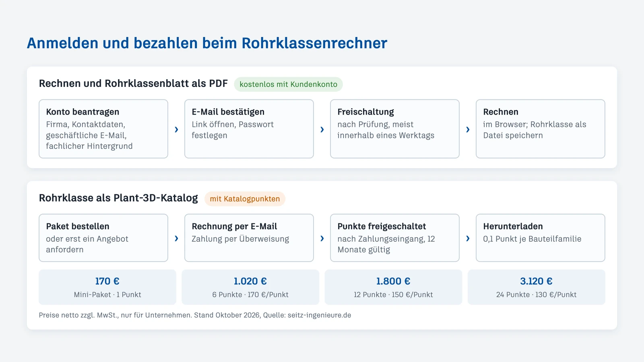Open the Freischaltung step card
This screenshot has width=644, height=362.
coord(395,129)
